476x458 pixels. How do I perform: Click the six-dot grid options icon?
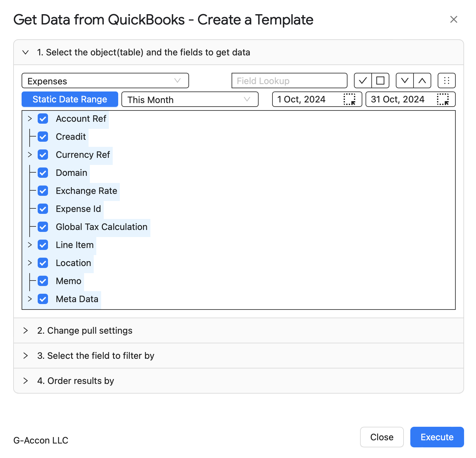[x=447, y=81]
